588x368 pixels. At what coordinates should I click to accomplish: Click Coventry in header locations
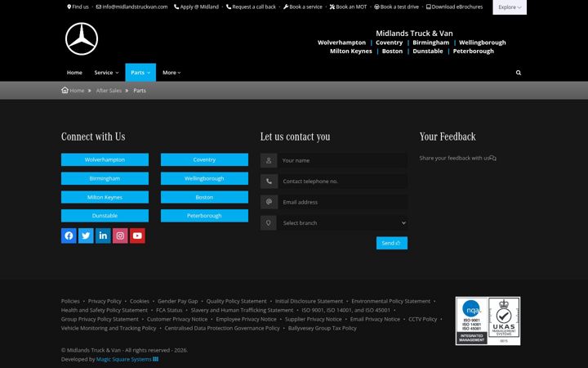(390, 43)
